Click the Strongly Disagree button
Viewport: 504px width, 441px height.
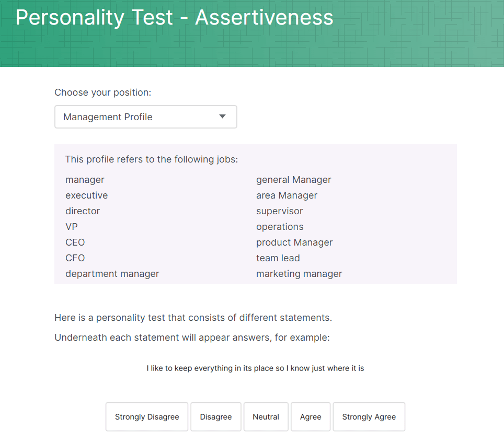pos(146,416)
